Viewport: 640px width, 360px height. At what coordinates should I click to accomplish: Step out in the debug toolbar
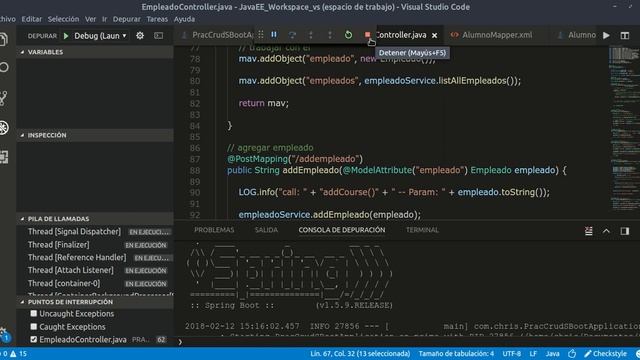(x=330, y=35)
